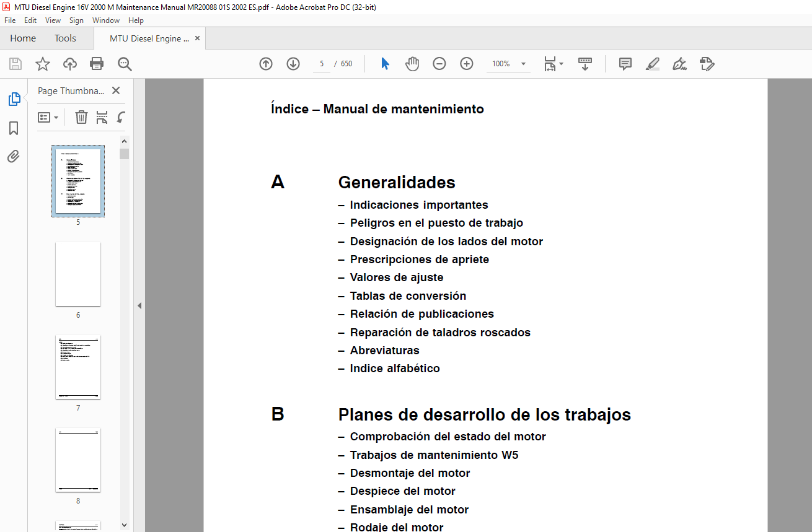This screenshot has height=532, width=812.
Task: Rotate page counterclockwise icon
Action: pos(121,117)
